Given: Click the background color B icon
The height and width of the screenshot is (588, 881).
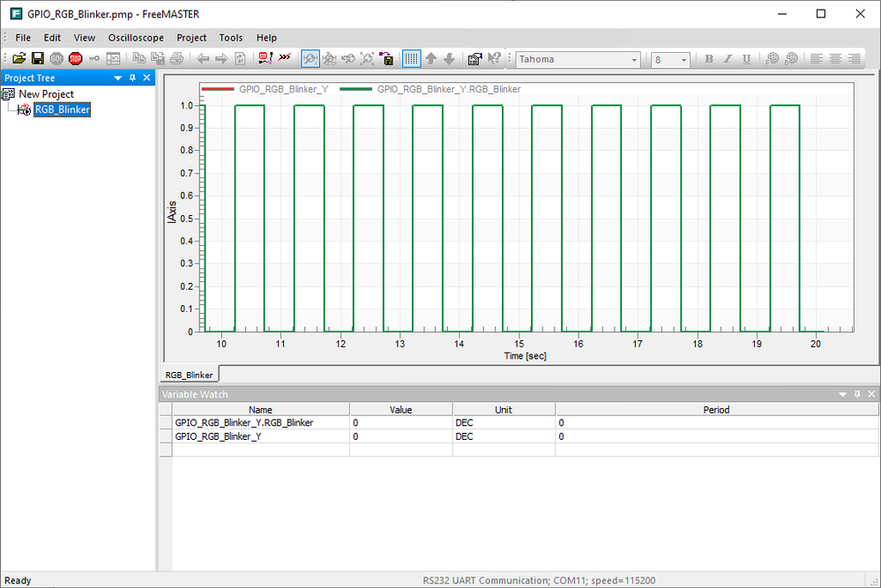Looking at the screenshot, I should tap(792, 58).
